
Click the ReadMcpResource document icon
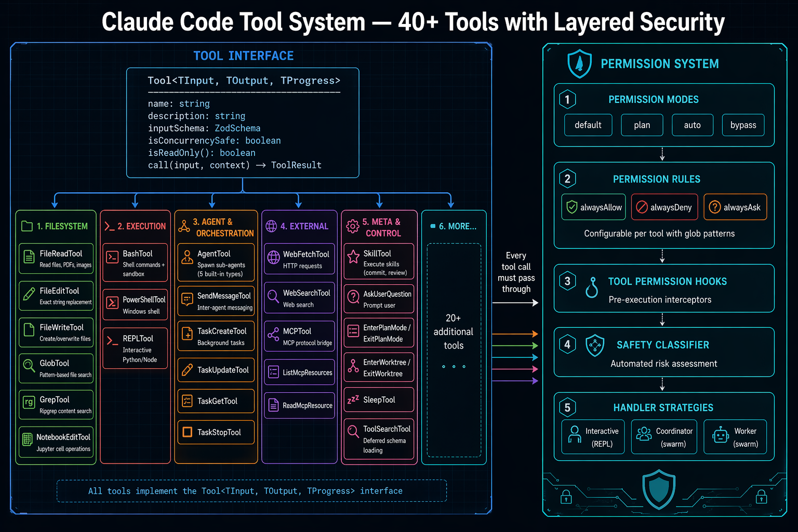click(273, 405)
